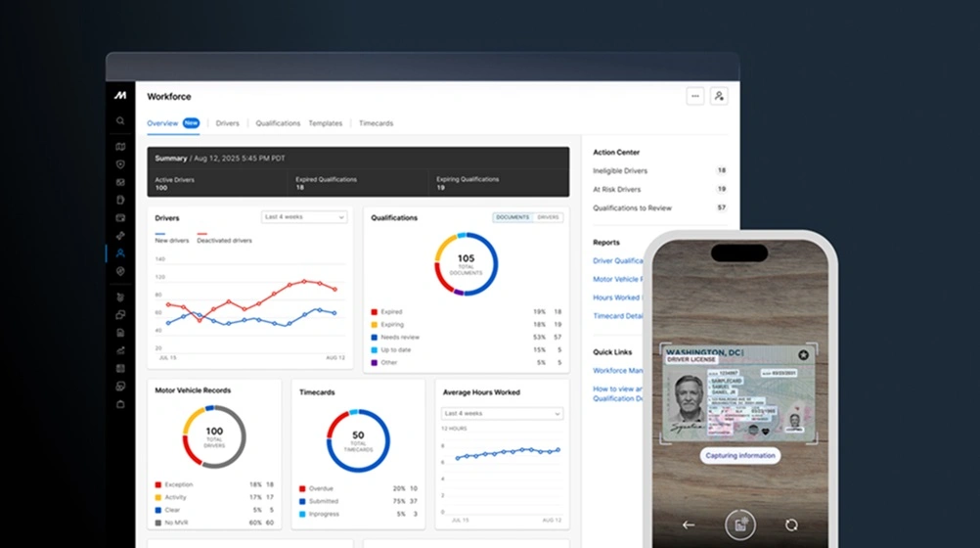Click the Other legend row
Screen dimensions: 980x548
point(467,362)
